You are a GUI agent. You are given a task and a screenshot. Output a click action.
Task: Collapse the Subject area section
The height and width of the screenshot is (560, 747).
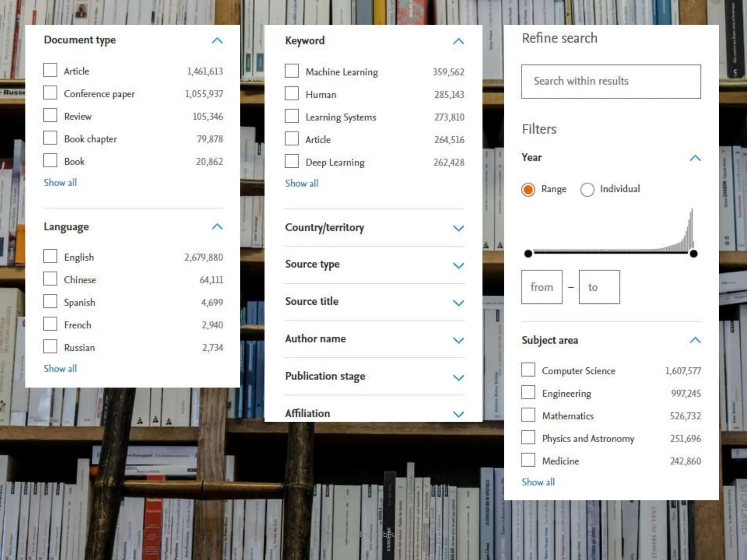(695, 340)
